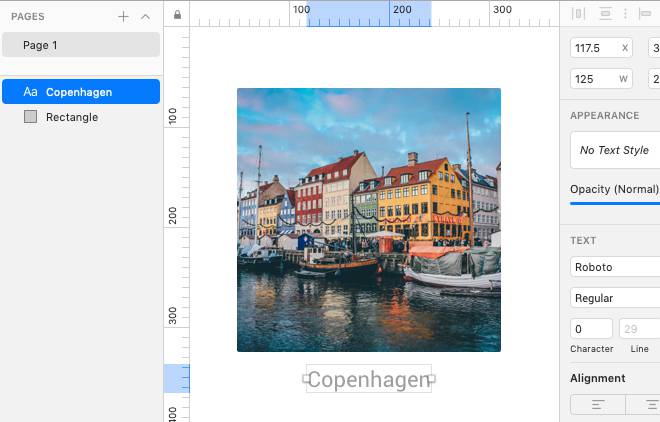
Task: Open the Regular font weight dropdown
Action: pyautogui.click(x=615, y=298)
